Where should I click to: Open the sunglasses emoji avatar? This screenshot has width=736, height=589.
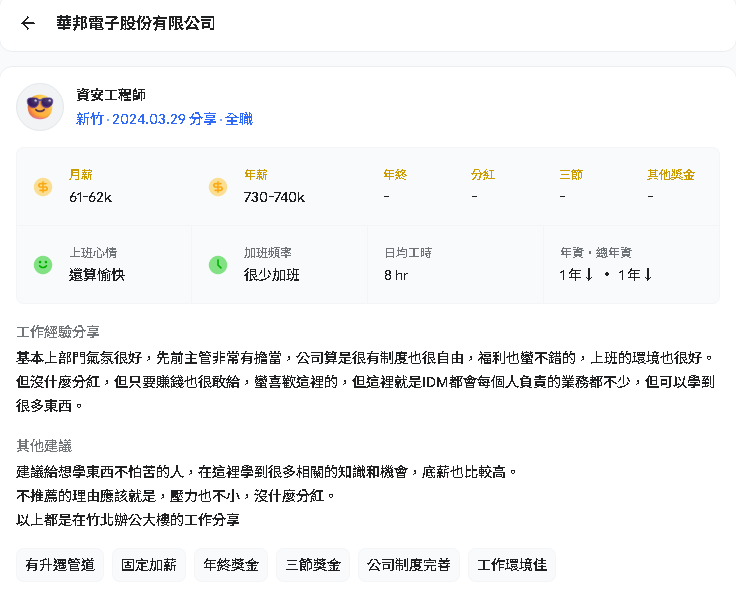pyautogui.click(x=40, y=107)
